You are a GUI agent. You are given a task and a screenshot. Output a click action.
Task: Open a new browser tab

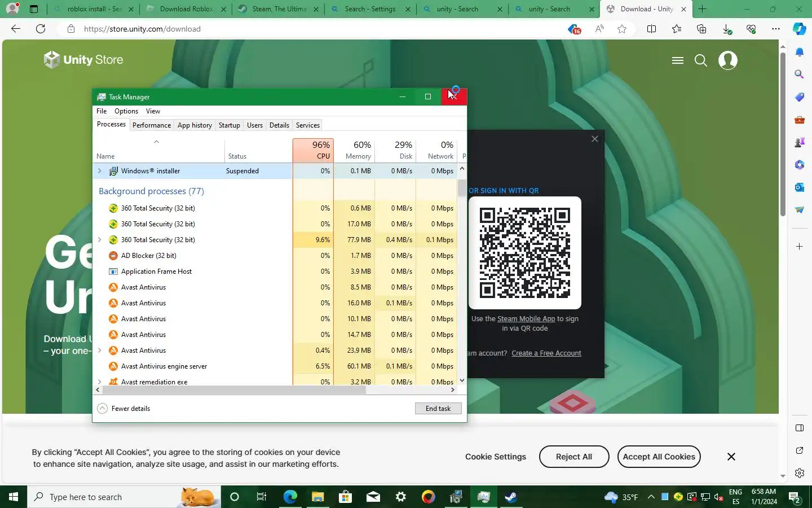(703, 9)
